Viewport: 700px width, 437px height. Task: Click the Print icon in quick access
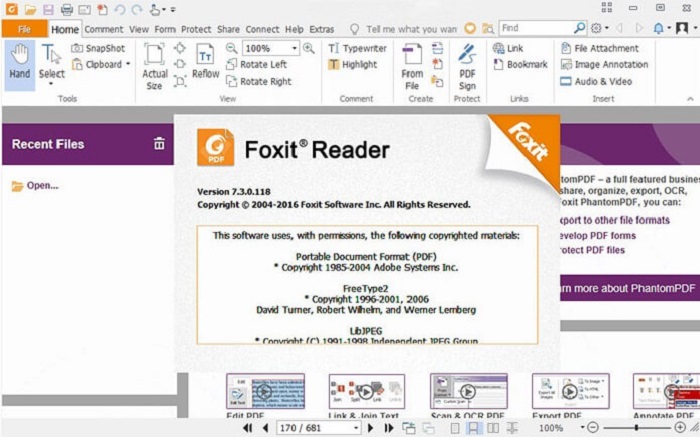pyautogui.click(x=67, y=9)
